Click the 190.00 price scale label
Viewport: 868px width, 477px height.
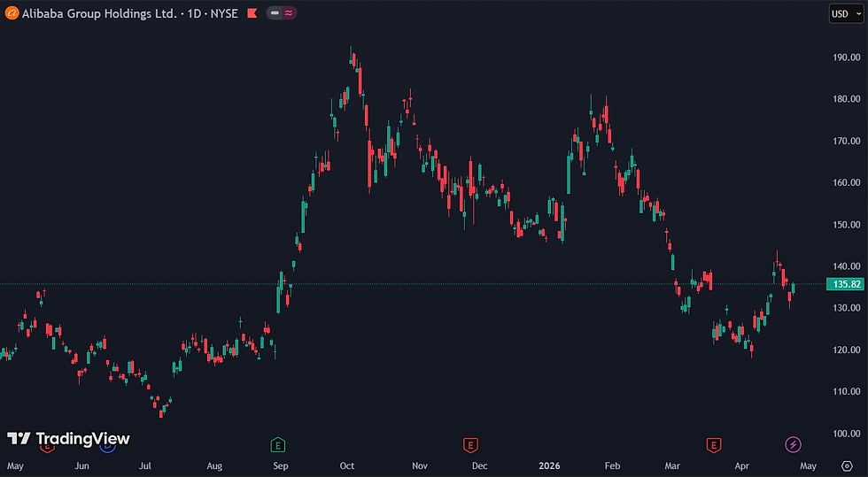point(847,57)
